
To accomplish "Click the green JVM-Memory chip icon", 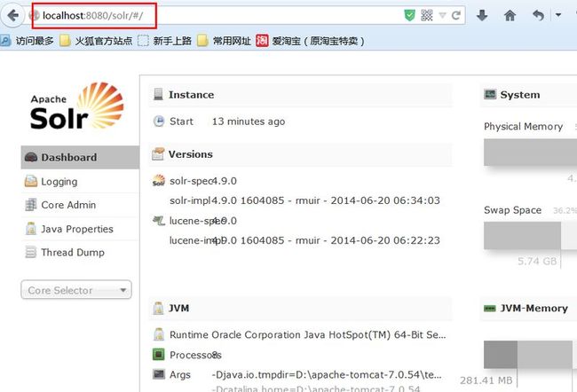I will 490,308.
